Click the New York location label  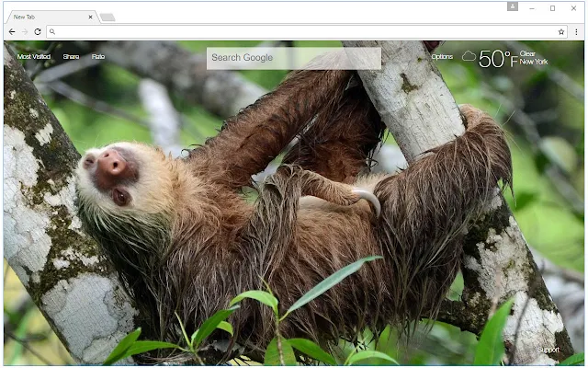(534, 62)
